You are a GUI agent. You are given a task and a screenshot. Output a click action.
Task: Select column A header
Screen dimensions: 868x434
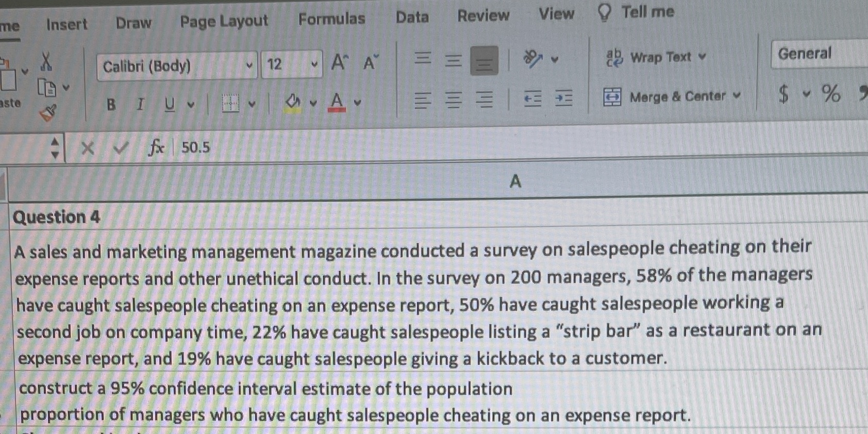coord(515,181)
